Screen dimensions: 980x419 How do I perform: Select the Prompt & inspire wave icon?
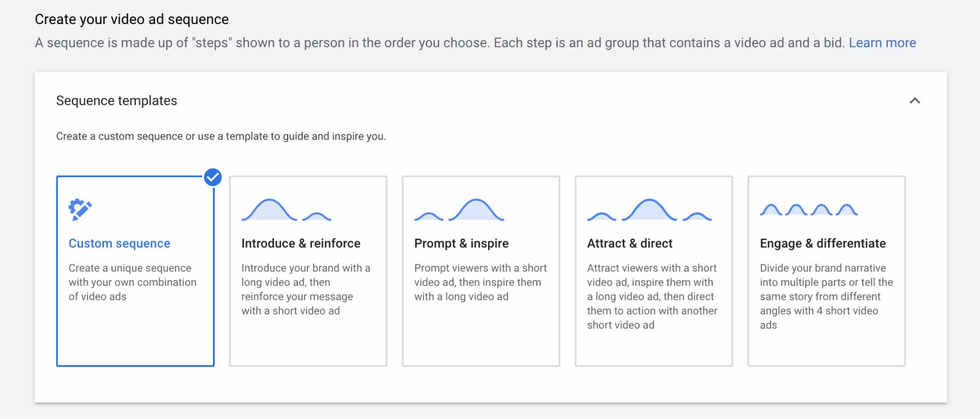click(459, 210)
